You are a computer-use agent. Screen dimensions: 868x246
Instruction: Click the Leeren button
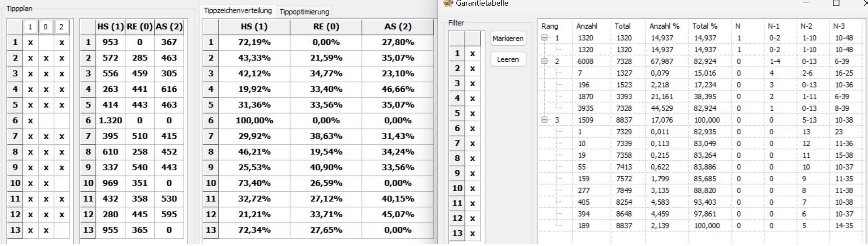pos(508,59)
